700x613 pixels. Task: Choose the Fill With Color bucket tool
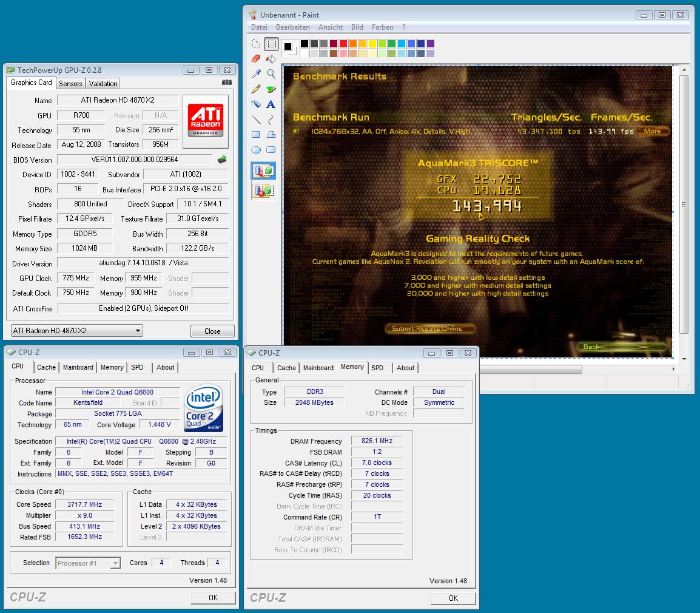point(271,59)
